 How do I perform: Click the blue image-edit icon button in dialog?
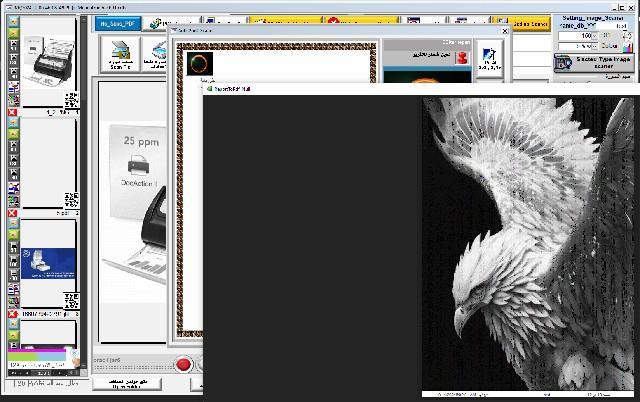(489, 59)
